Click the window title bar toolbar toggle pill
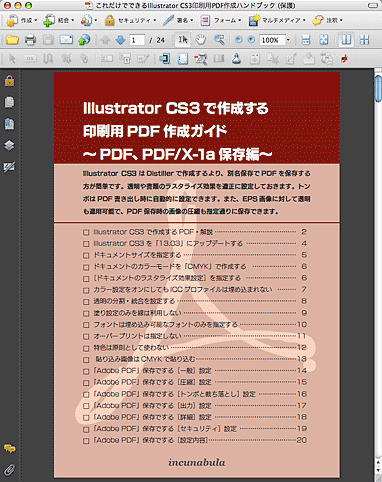Image resolution: width=382 pixels, height=482 pixels. tap(373, 5)
